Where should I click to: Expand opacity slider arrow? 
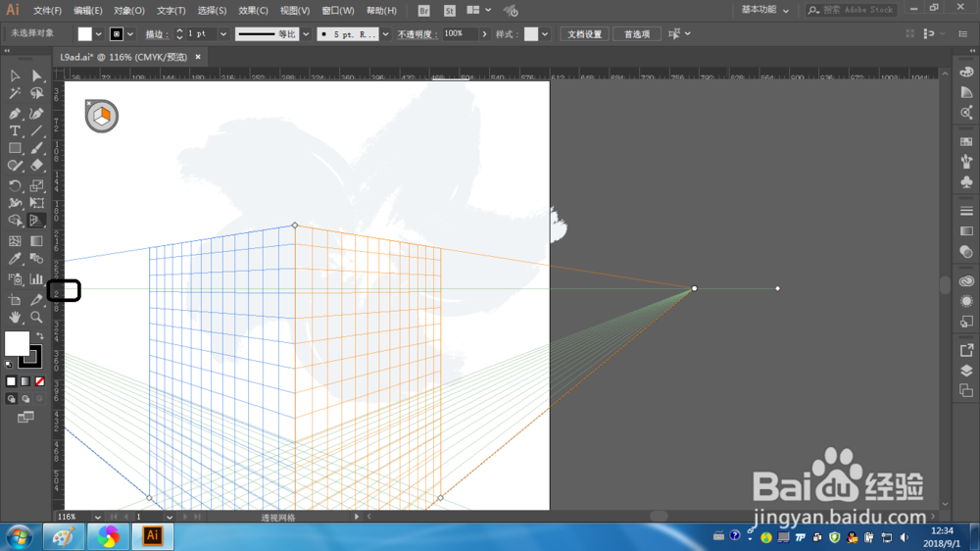click(484, 34)
